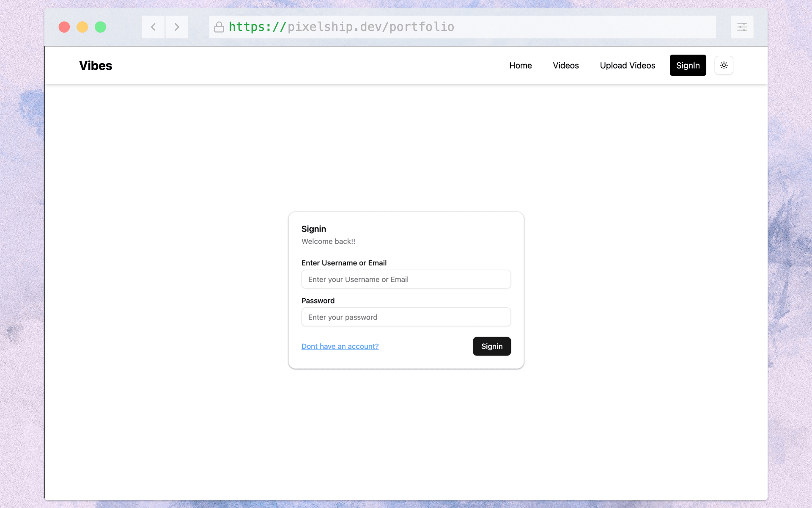Open the "Dont have an account?" link
The width and height of the screenshot is (812, 508).
point(340,346)
